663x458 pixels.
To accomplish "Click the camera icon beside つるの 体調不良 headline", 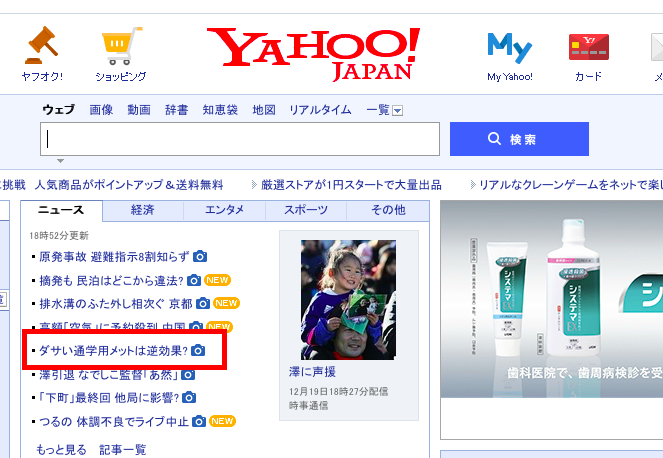I will pos(199,421).
